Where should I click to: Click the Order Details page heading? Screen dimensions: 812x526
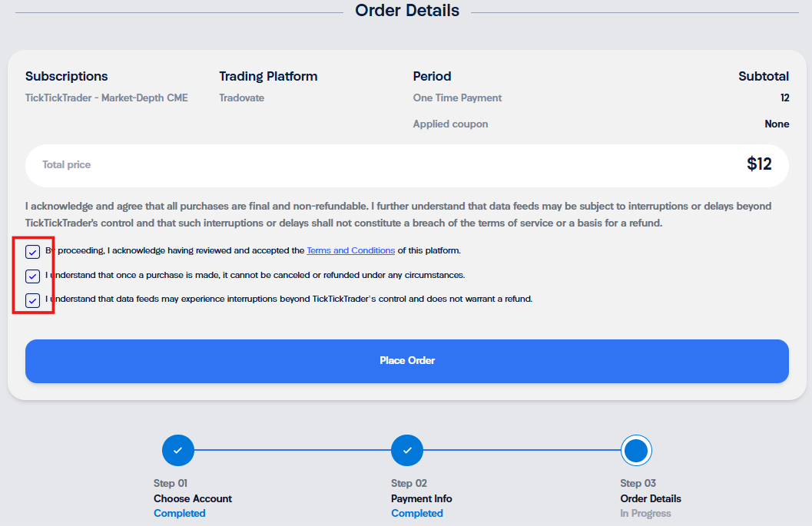point(407,10)
